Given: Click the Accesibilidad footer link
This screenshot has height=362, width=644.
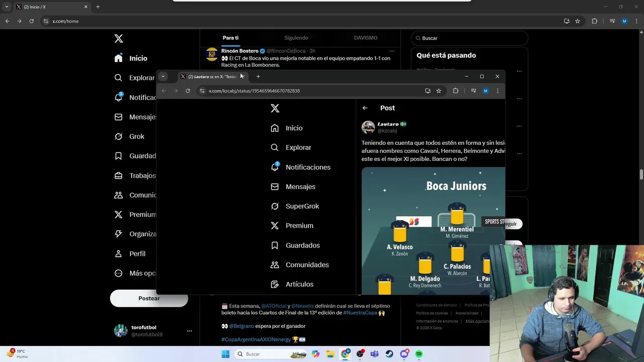Looking at the screenshot, I should point(466,313).
